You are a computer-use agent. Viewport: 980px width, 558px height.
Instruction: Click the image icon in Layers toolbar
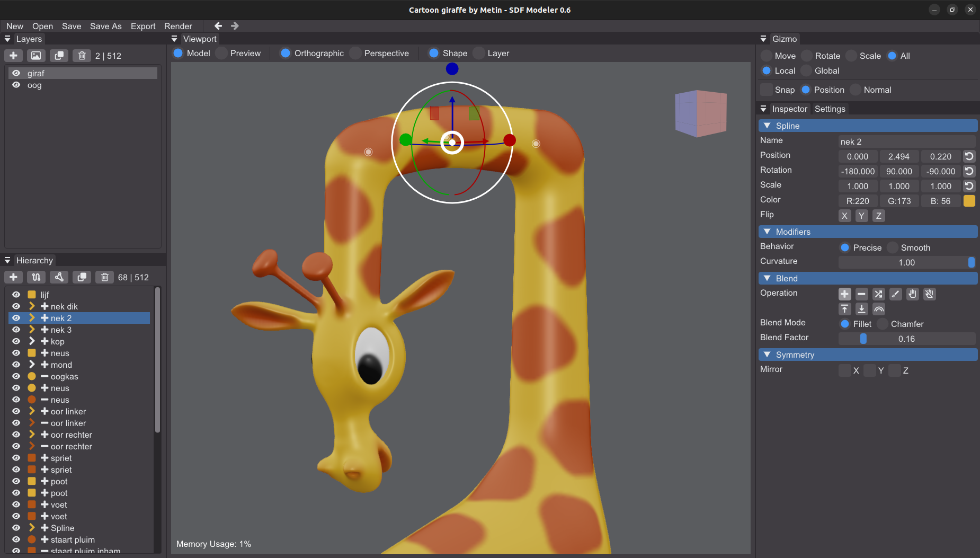click(36, 56)
